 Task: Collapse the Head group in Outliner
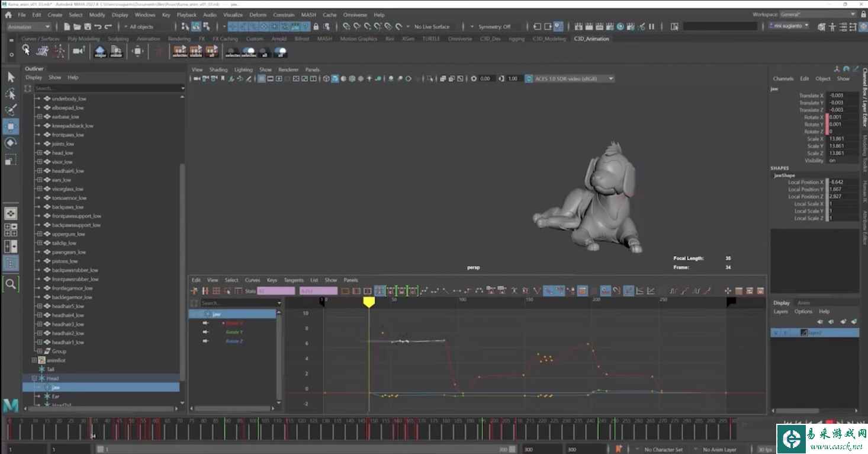pos(34,378)
